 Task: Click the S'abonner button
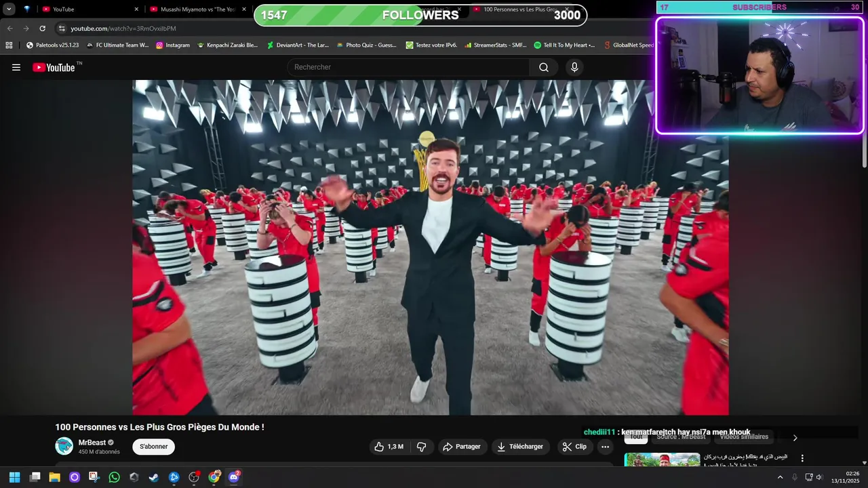(154, 447)
